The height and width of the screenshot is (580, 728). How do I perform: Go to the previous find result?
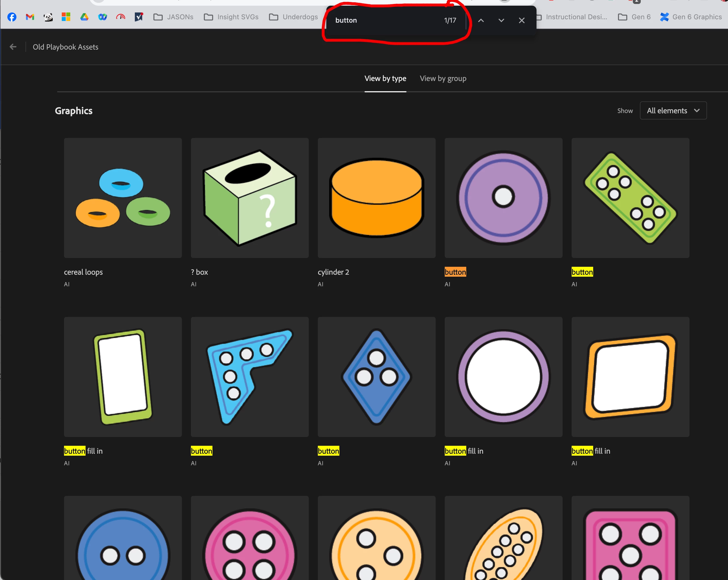coord(481,21)
